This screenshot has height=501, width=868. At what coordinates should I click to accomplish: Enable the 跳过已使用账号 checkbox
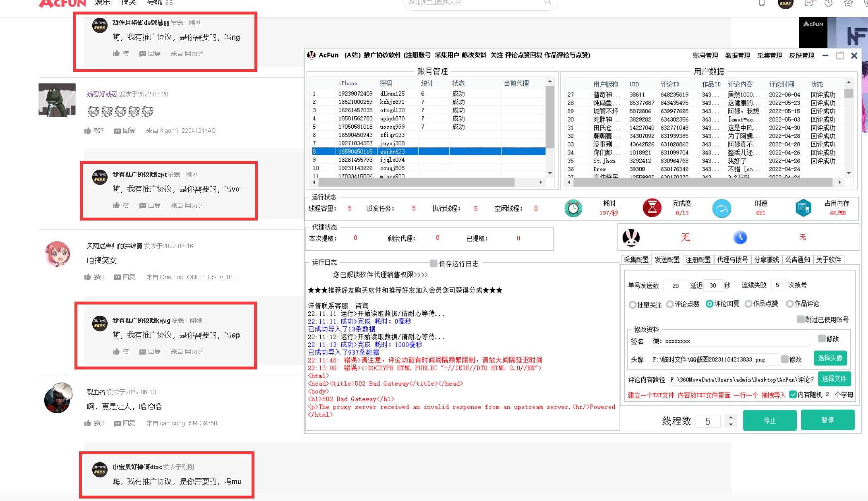click(x=801, y=319)
